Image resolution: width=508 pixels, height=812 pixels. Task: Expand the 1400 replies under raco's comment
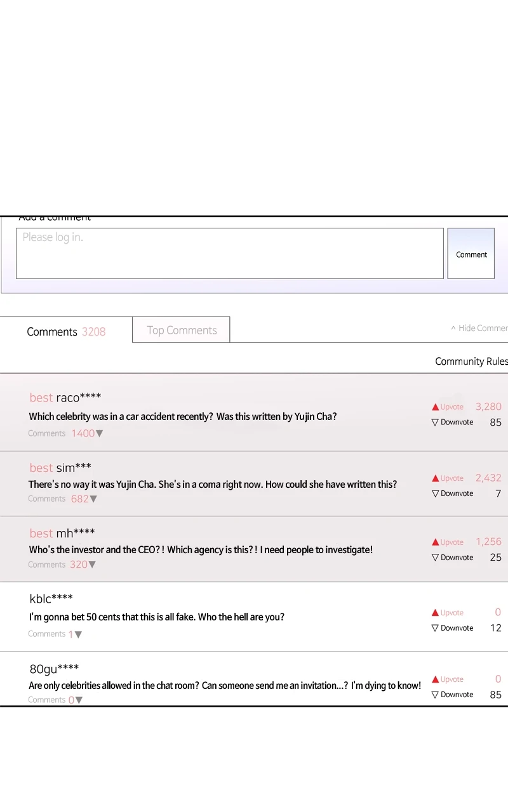(x=86, y=433)
